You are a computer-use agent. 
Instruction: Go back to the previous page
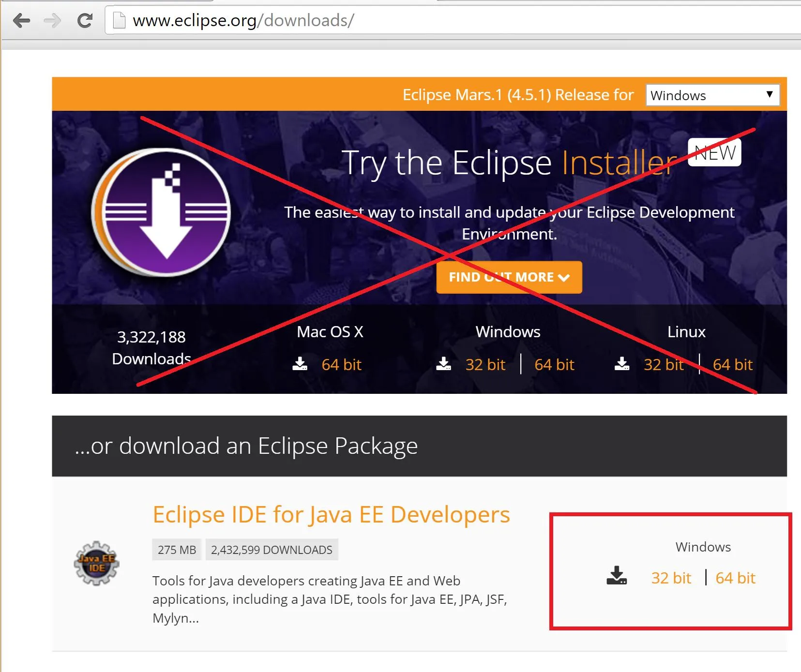tap(21, 20)
